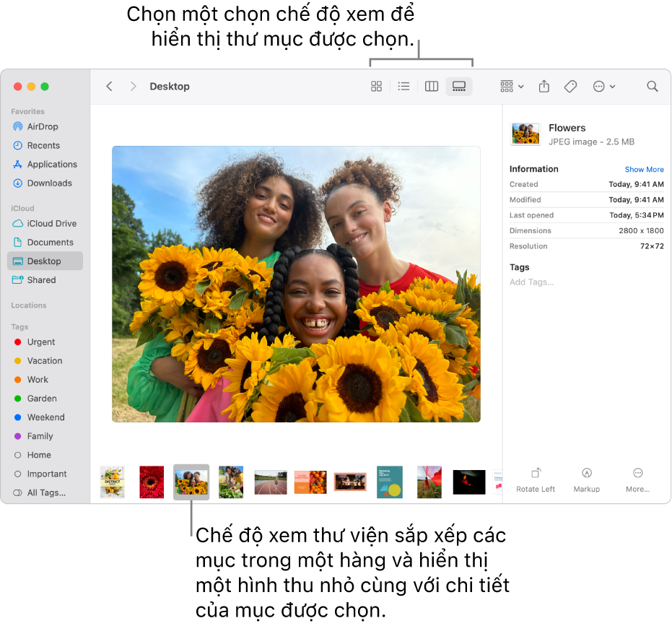Click the Search magnifier icon
672x626 pixels.
click(653, 87)
